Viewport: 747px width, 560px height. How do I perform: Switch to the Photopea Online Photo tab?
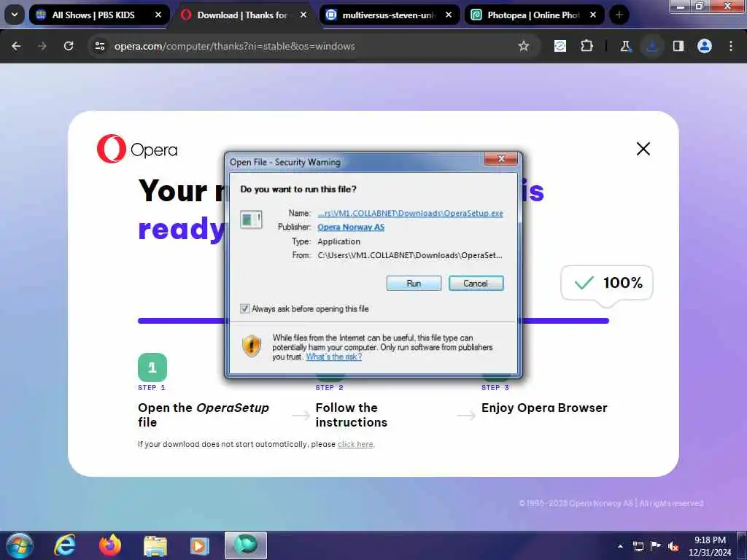tap(533, 15)
